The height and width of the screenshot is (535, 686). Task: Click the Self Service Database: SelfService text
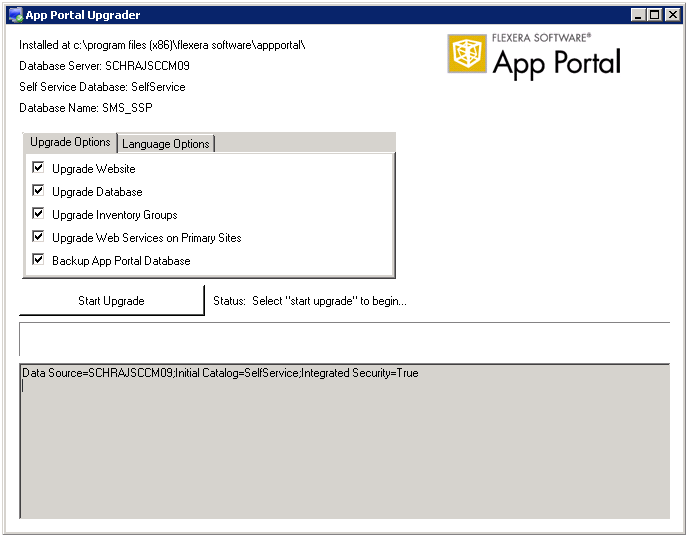coord(102,87)
